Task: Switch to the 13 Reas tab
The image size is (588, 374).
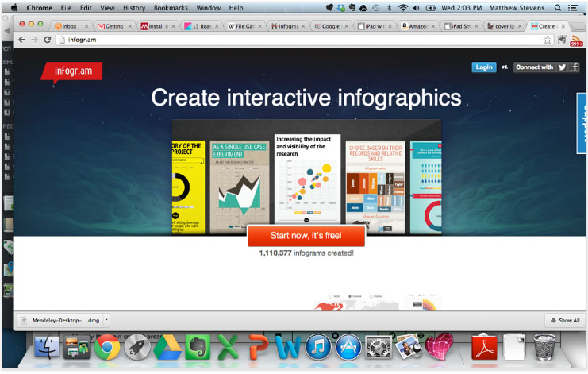Action: click(202, 26)
